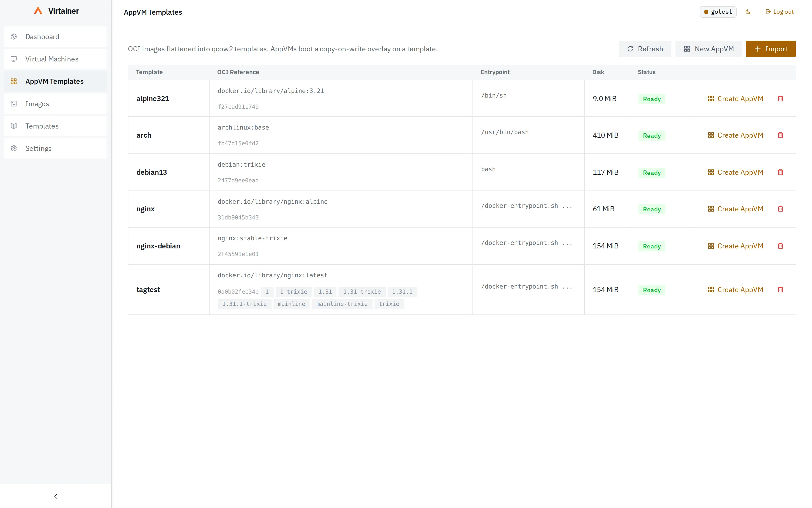Click the archlinux:base reference
The height and width of the screenshot is (508, 812).
coord(243,127)
